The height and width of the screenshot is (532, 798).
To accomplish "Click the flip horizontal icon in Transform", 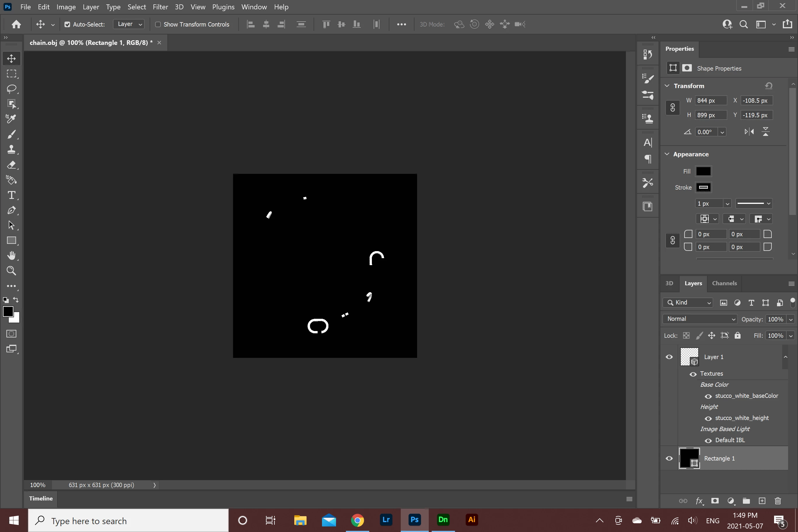I will pyautogui.click(x=749, y=132).
